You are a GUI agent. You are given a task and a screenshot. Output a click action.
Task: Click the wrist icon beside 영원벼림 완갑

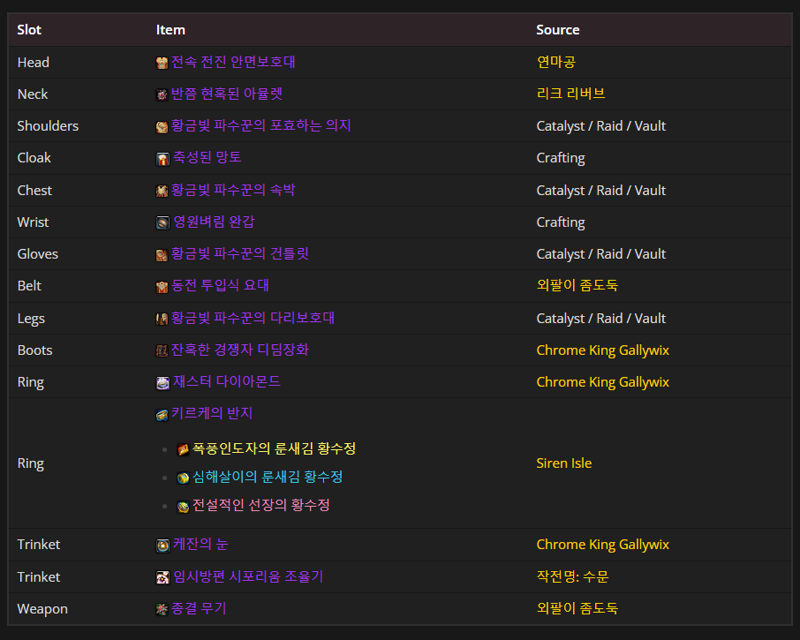(163, 223)
